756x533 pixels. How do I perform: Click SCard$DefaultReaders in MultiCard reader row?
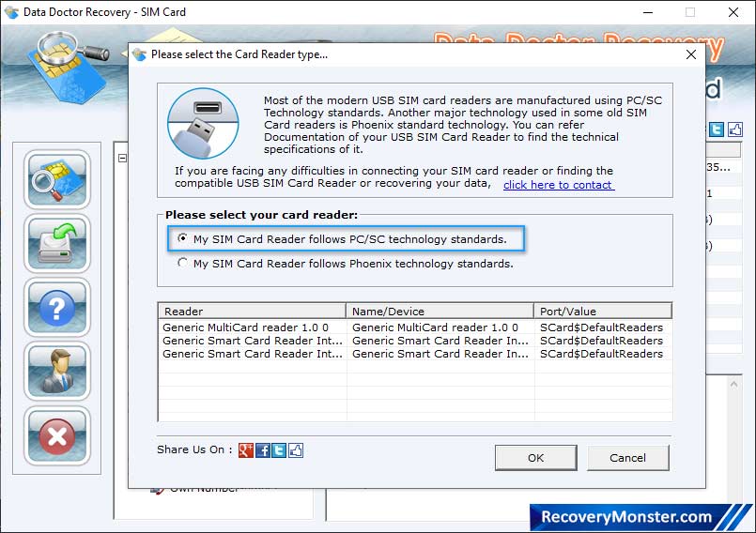point(601,327)
